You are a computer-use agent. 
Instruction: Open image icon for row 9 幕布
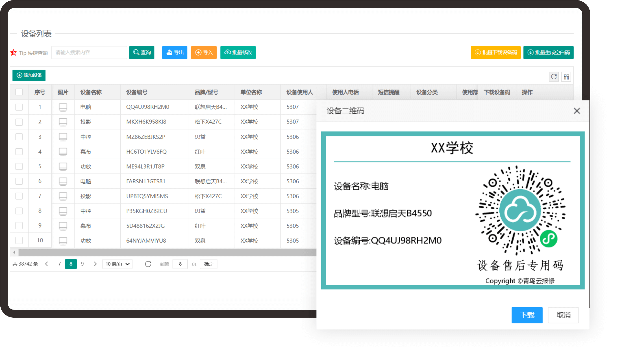63,226
